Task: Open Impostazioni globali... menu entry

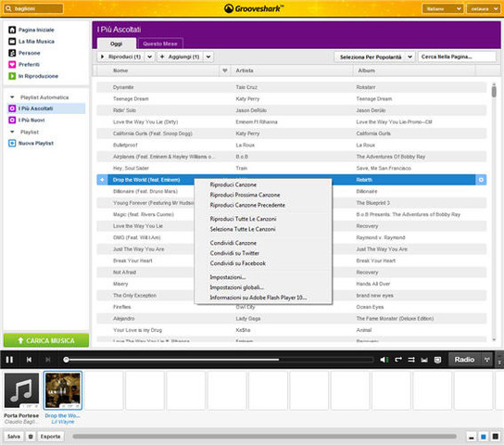Action: pyautogui.click(x=236, y=287)
